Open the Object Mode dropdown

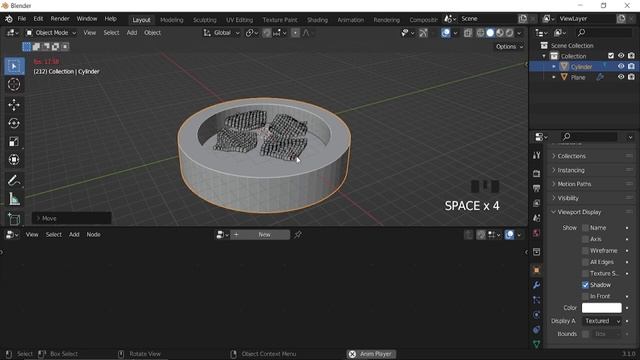coord(51,33)
